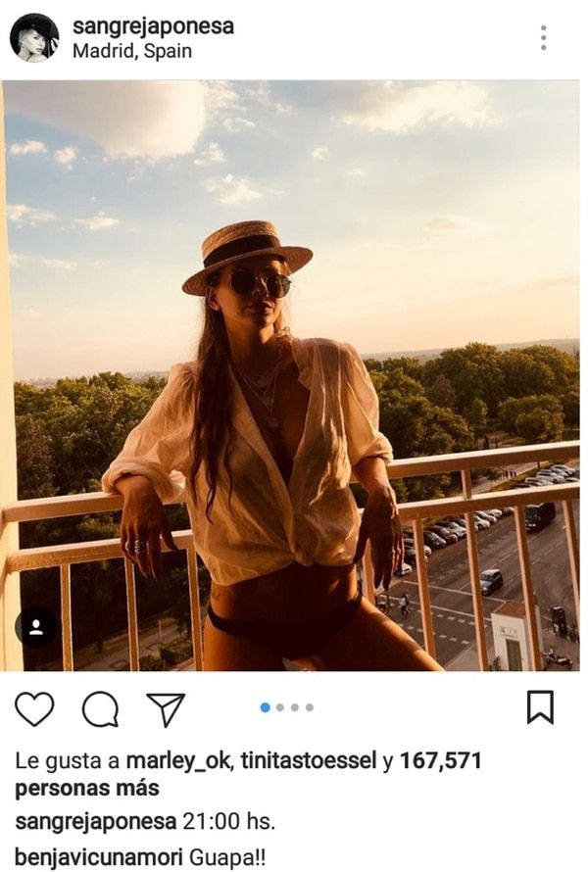This screenshot has width=588, height=872.
Task: Open sangrejaponesa username in caption
Action: [x=96, y=821]
